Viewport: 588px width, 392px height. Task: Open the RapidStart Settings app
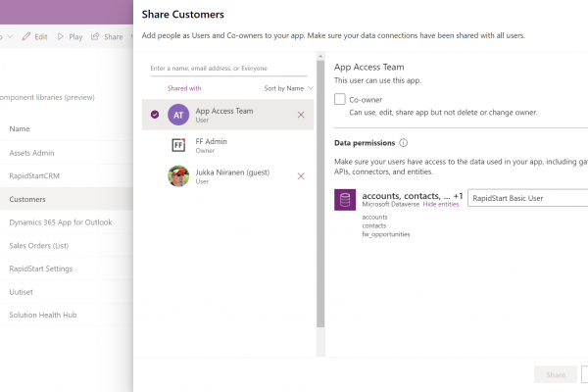[41, 269]
